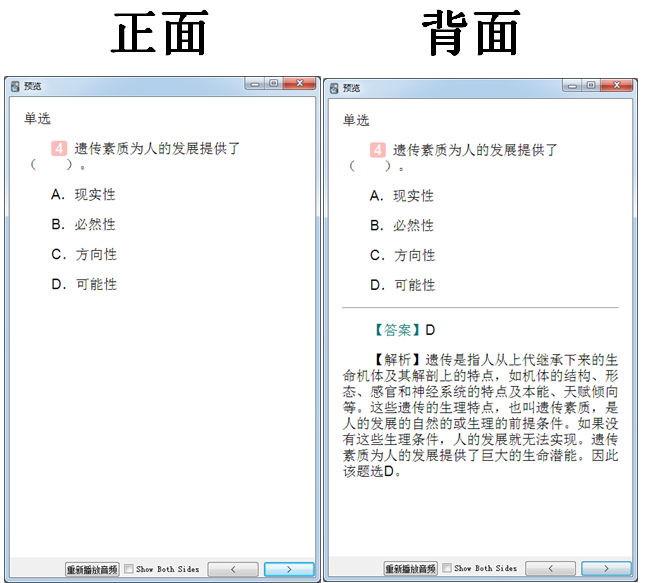
Task: Go to previous card in left preview window
Action: [233, 569]
